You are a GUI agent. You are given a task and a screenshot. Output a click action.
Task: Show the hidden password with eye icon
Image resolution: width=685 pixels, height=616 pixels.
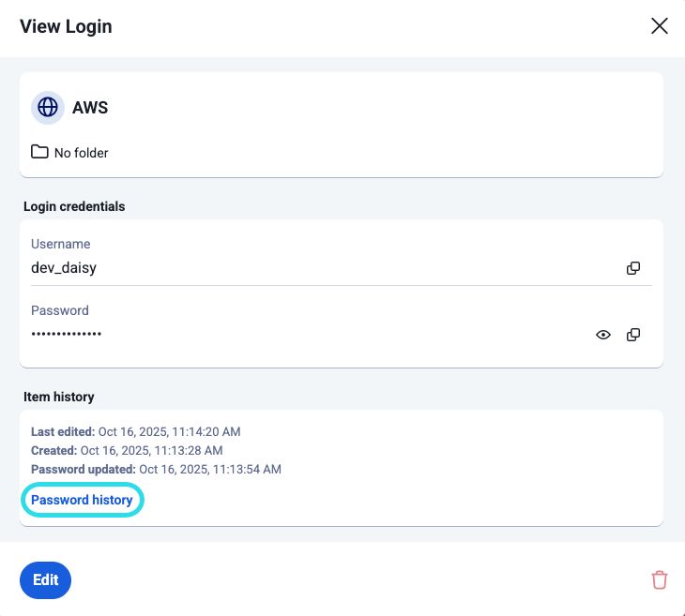(603, 335)
